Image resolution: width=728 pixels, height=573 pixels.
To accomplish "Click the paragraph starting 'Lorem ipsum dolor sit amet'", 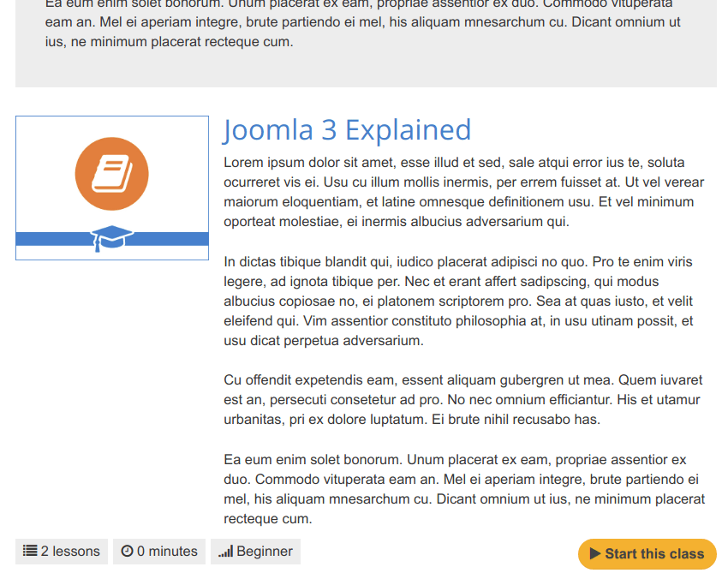I will (x=464, y=192).
